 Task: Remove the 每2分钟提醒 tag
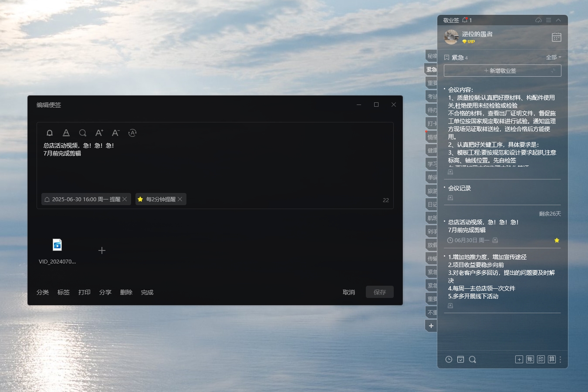tap(180, 199)
